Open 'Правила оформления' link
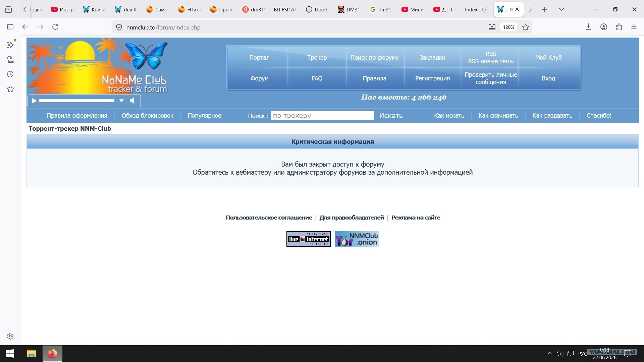The height and width of the screenshot is (362, 644). [x=77, y=116]
